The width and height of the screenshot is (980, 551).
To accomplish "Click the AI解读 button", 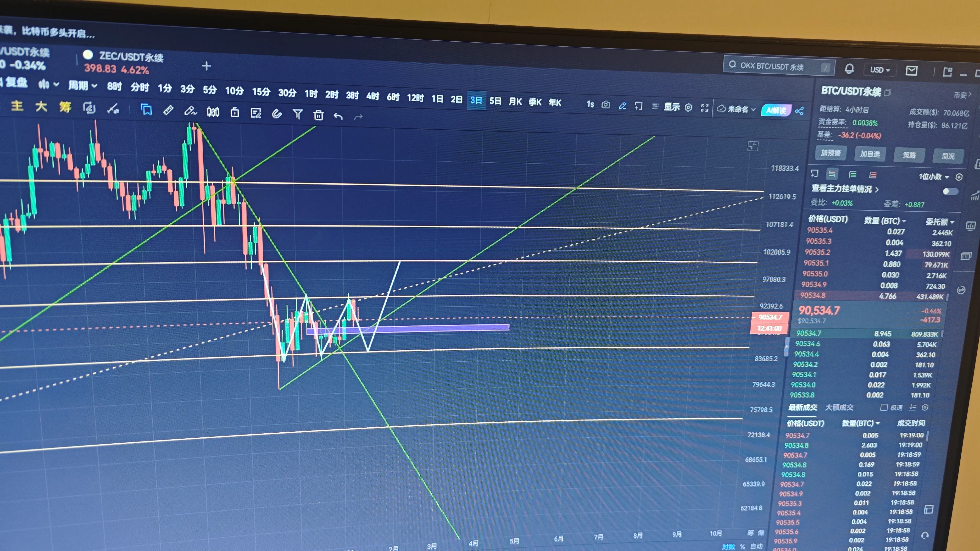I will click(x=776, y=110).
